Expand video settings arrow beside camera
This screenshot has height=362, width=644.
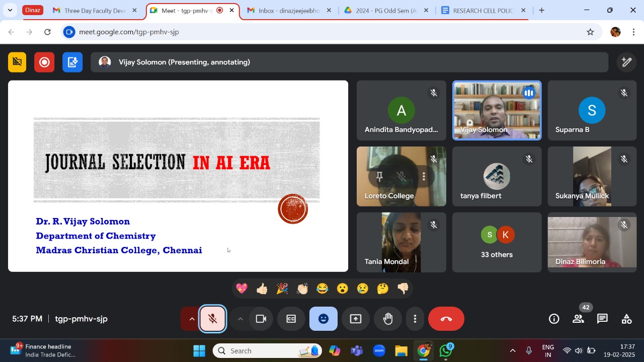[240, 319]
